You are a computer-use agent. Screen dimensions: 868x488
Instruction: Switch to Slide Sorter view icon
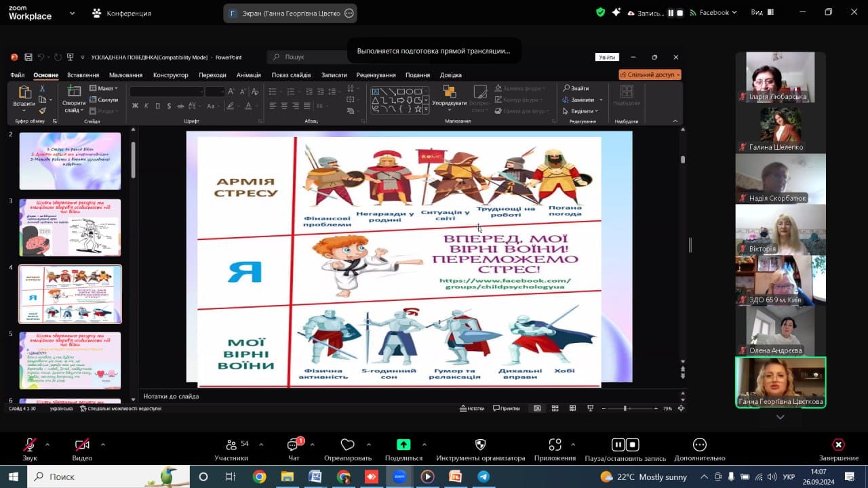(555, 409)
